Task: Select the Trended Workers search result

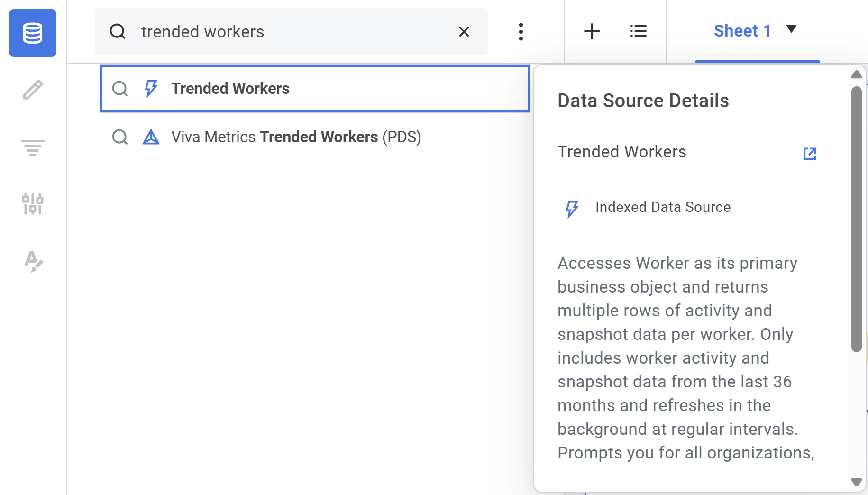Action: 315,89
